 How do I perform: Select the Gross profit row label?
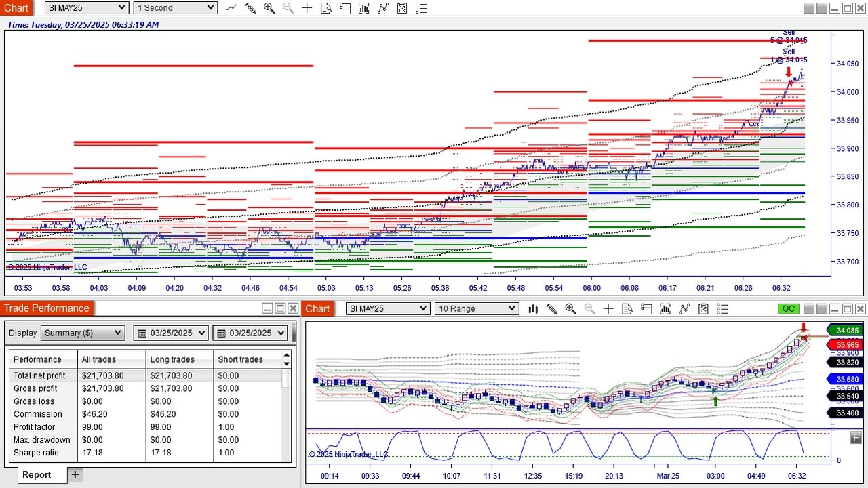[35, 389]
